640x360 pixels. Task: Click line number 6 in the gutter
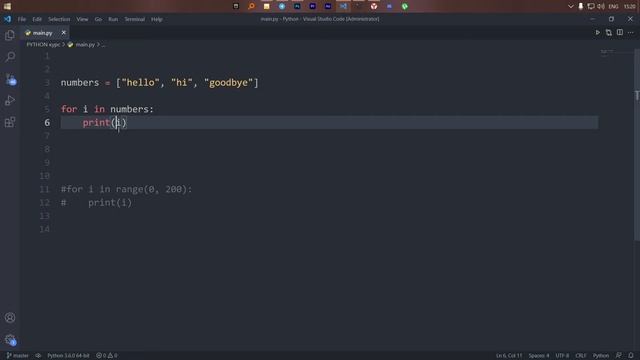point(47,122)
